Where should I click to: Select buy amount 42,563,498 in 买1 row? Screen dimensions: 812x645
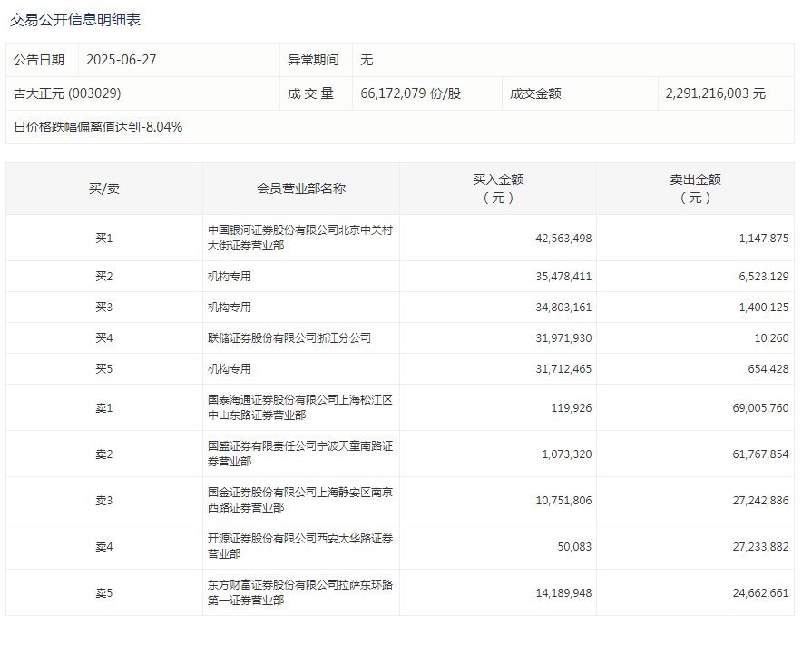[563, 239]
